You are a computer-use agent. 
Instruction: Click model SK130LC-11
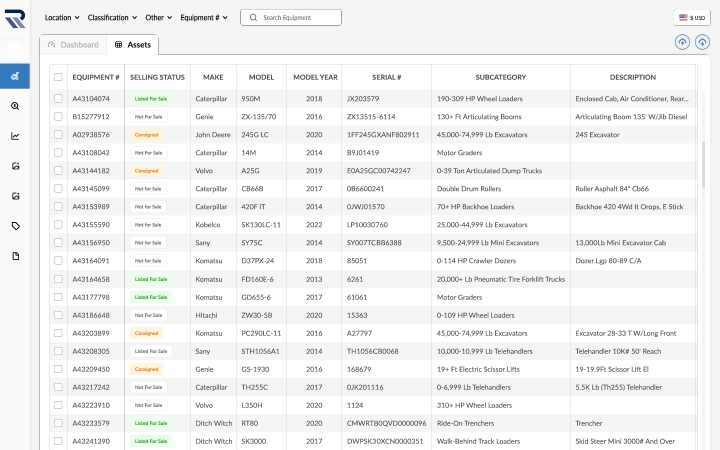tap(261, 225)
